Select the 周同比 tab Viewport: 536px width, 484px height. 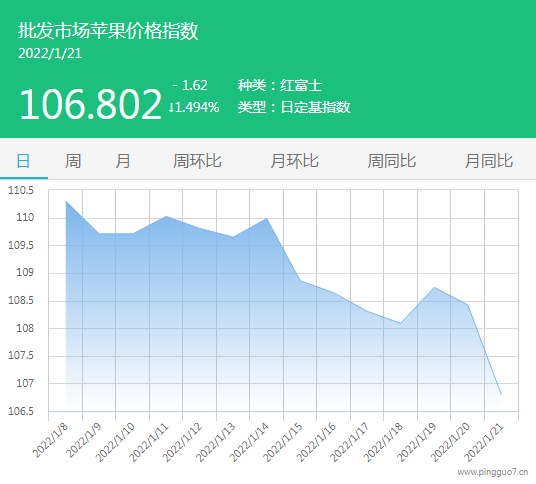click(391, 161)
